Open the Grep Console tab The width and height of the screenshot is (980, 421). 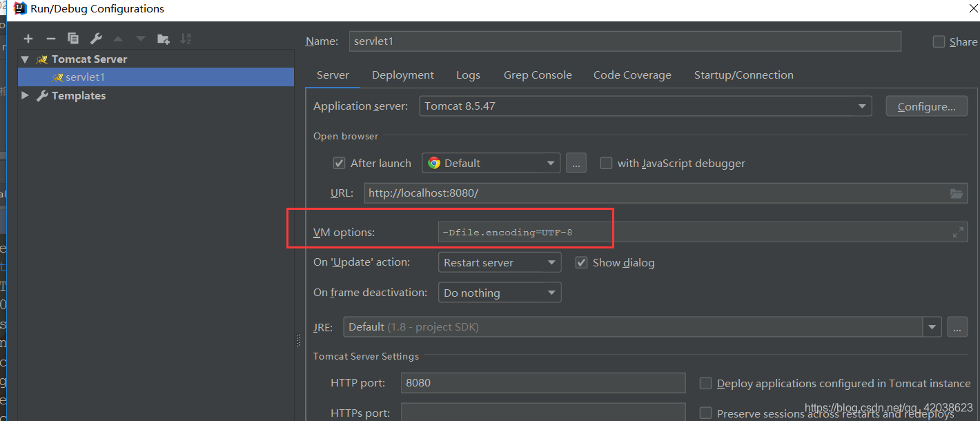point(538,75)
